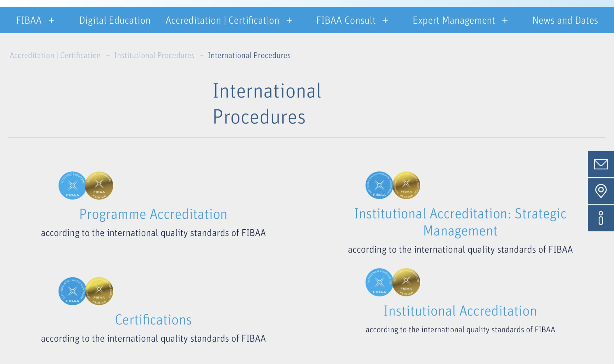This screenshot has width=614, height=364.
Task: Open the Certifications link
Action: pos(153,320)
